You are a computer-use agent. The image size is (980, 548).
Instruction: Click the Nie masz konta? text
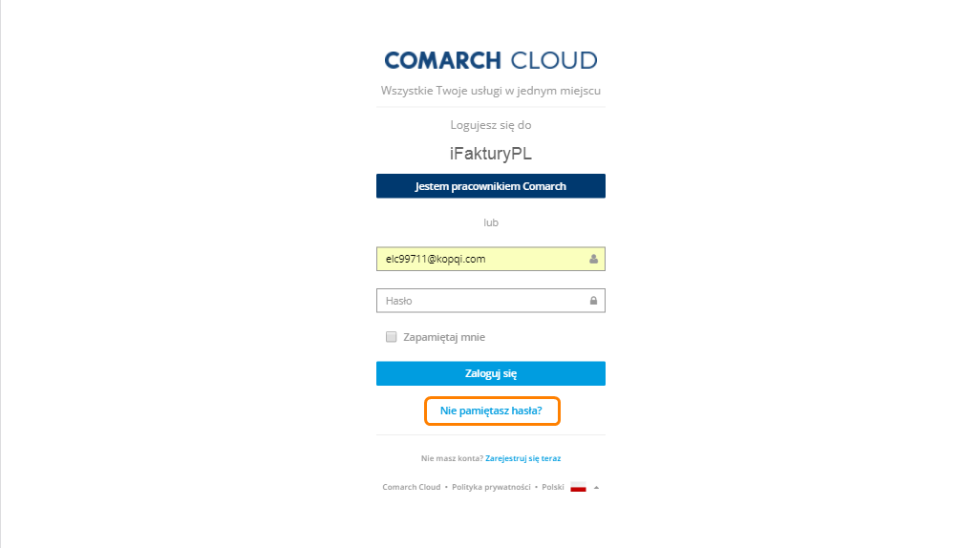tap(452, 458)
